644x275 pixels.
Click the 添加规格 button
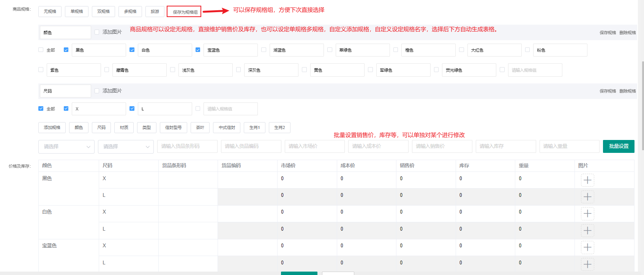tap(52, 127)
